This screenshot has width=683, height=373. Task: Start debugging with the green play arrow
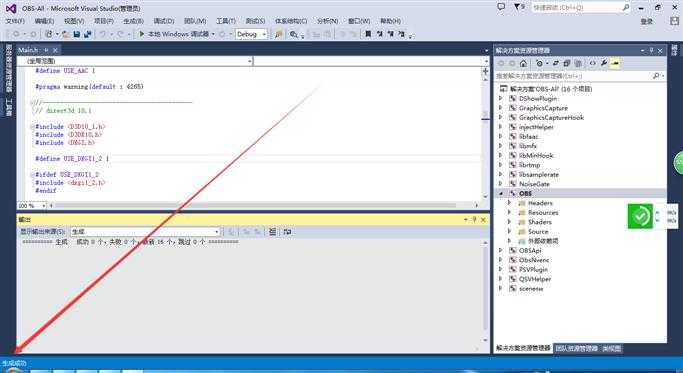142,34
